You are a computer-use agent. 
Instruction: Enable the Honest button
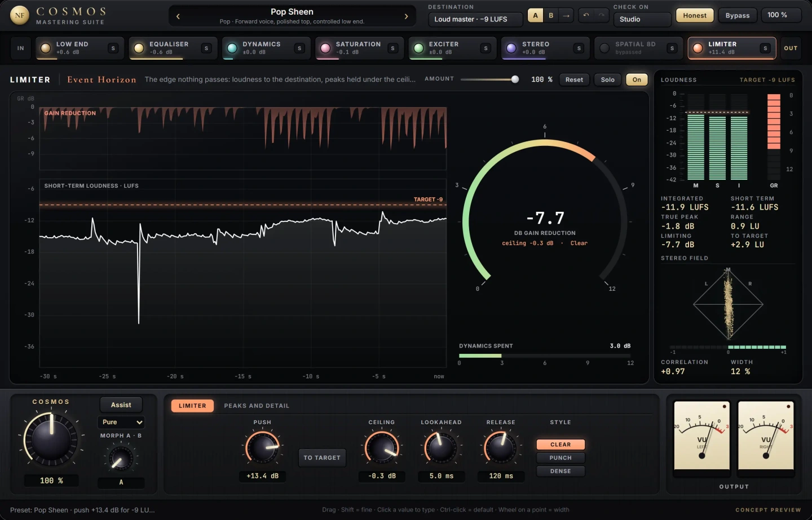point(695,16)
